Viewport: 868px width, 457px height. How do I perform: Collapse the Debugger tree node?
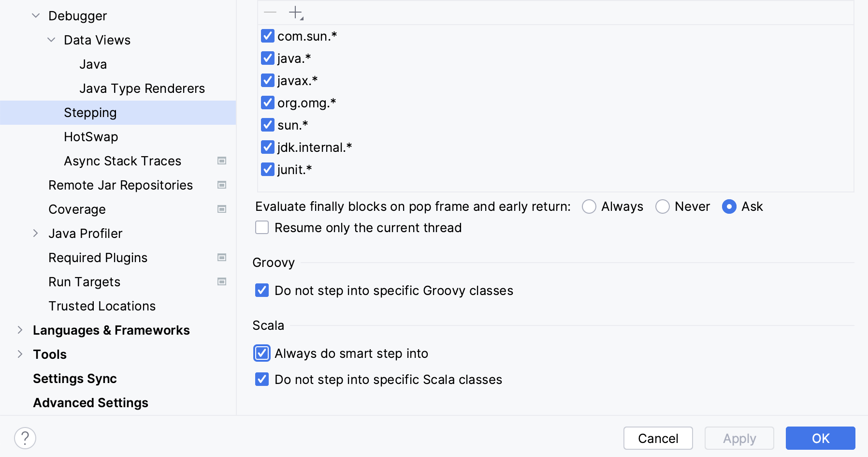[36, 16]
